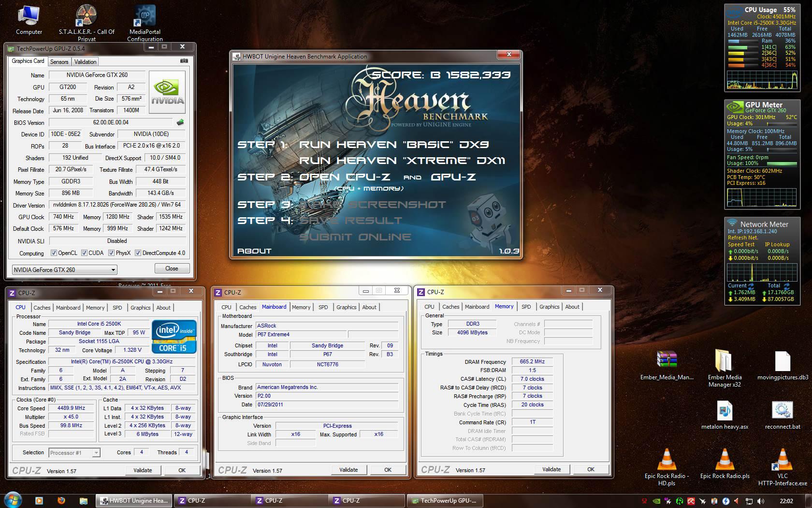Toggle the CUDA checkbox in GPU-Z
The height and width of the screenshot is (508, 812).
pyautogui.click(x=84, y=253)
